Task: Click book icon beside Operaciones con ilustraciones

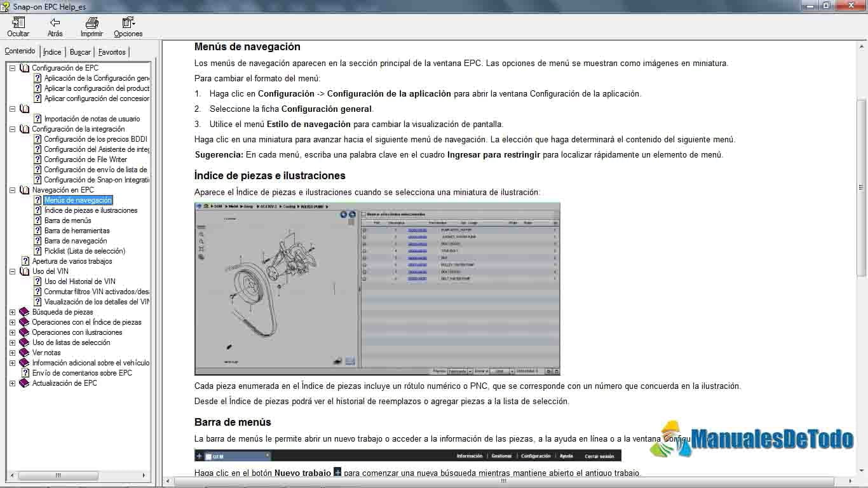Action: click(x=25, y=332)
